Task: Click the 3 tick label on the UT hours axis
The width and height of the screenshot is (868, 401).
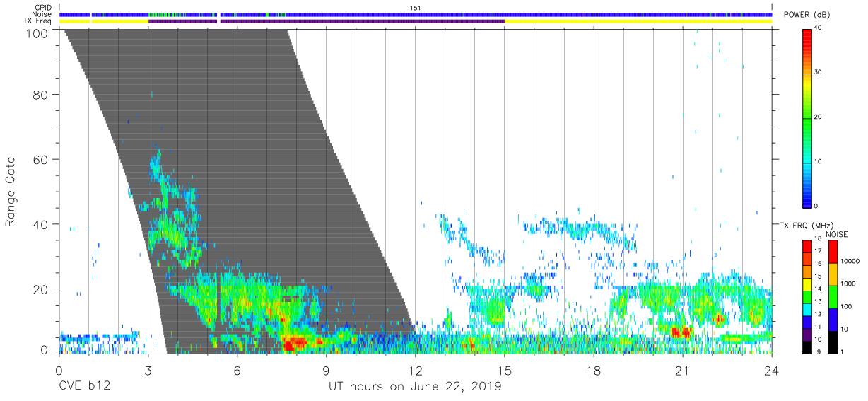Action: click(x=148, y=371)
